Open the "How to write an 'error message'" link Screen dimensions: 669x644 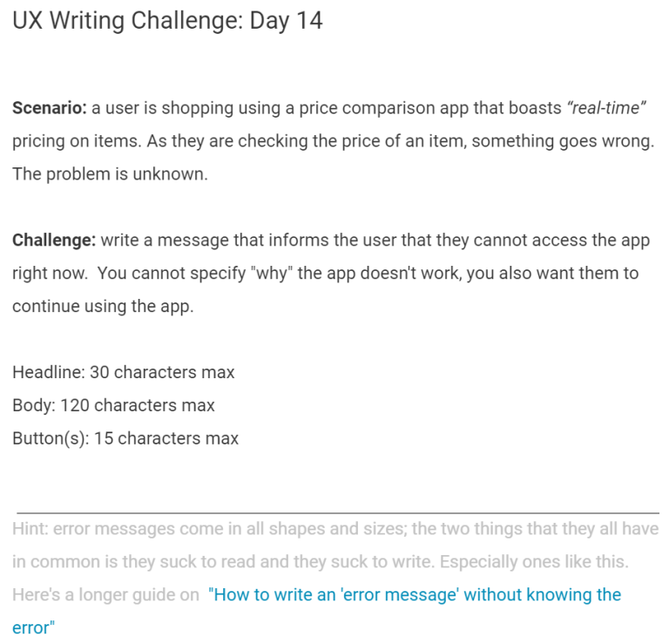[414, 595]
